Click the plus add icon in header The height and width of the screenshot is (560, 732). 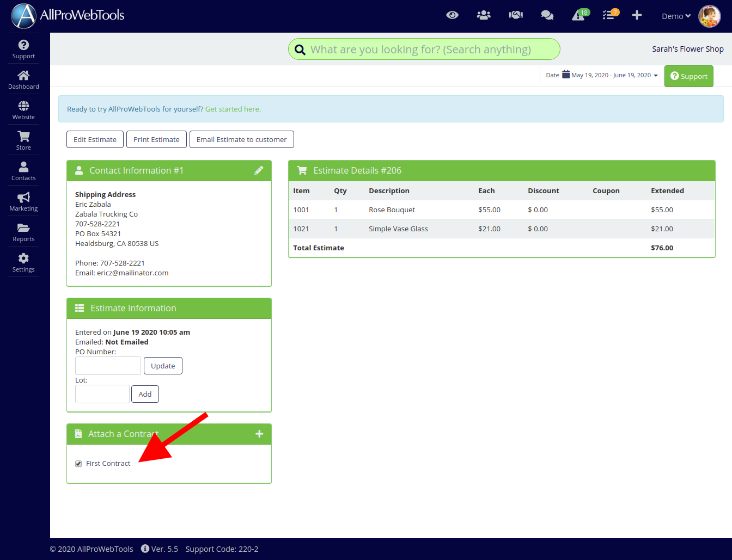(637, 15)
